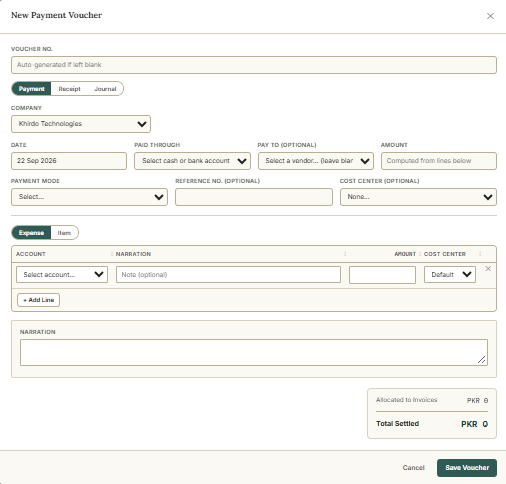Viewport: 506px width, 484px height.
Task: Expand the Payment Mode selector
Action: (x=89, y=197)
